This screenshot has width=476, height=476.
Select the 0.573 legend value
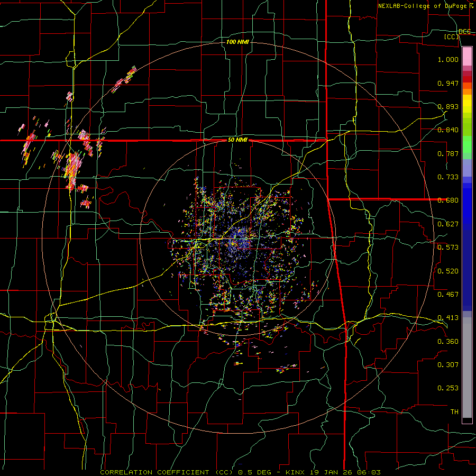click(x=448, y=248)
